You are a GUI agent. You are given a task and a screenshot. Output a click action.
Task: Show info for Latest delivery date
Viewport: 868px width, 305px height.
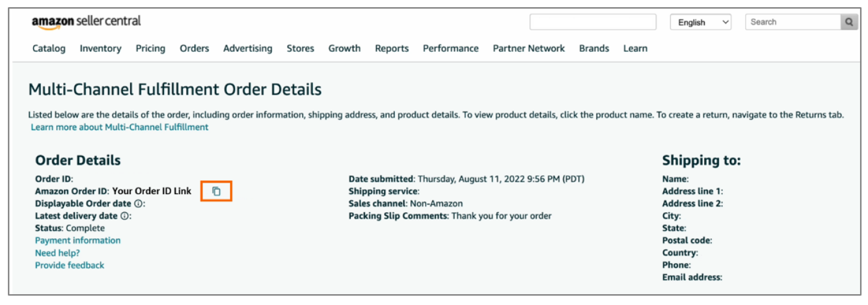[x=124, y=216]
